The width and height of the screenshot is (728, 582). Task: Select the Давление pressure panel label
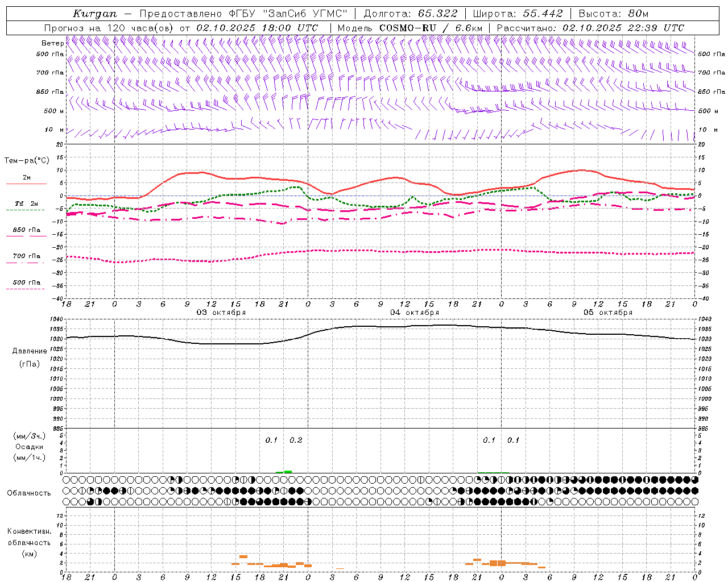tap(29, 351)
